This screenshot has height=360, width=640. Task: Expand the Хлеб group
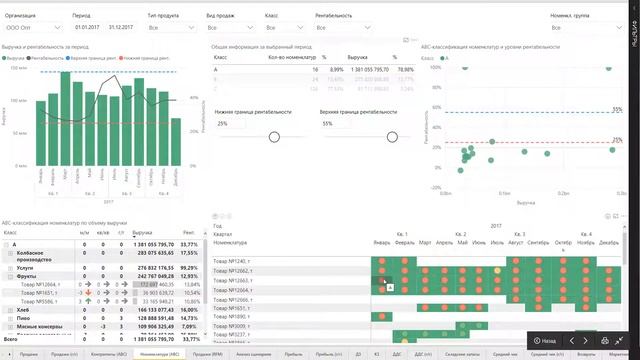point(11,310)
